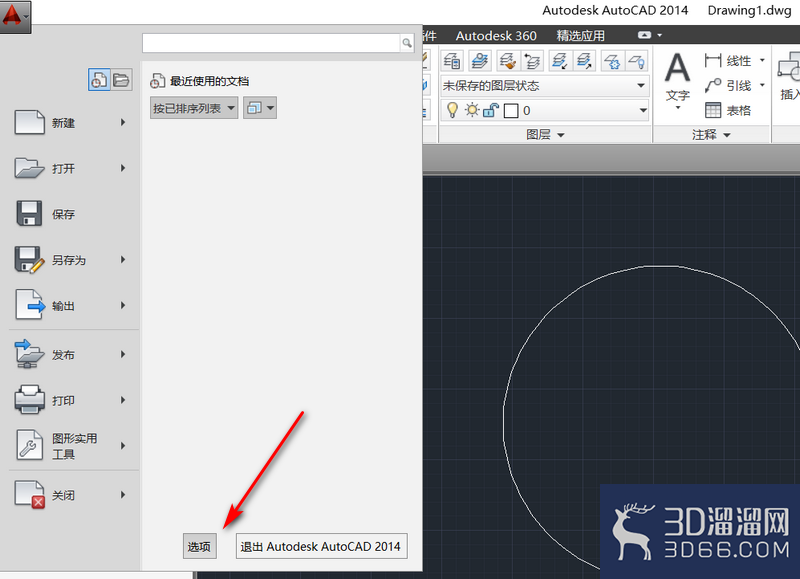Click the 线性 linear dimension tool
Screen dimensions: 800x579
[x=728, y=61]
